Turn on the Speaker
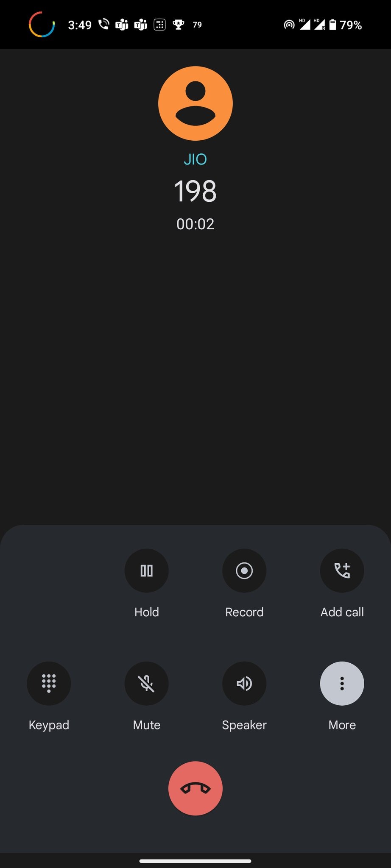The height and width of the screenshot is (868, 391). tap(244, 683)
